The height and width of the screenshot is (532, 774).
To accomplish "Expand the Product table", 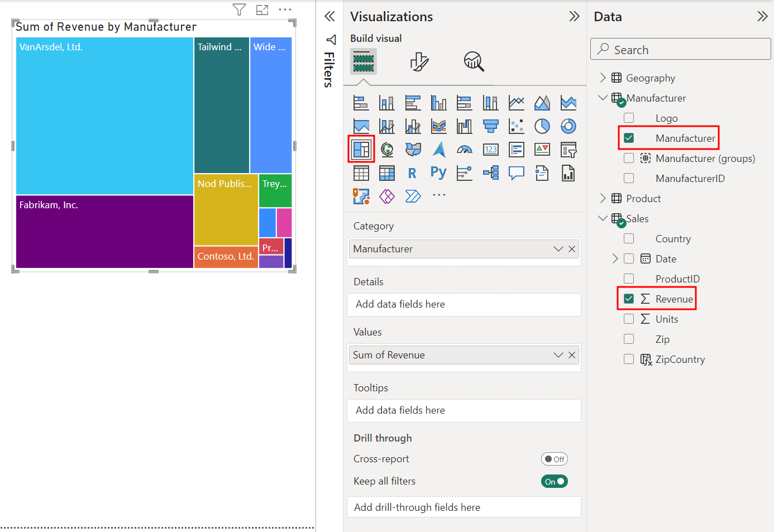I will pyautogui.click(x=603, y=198).
